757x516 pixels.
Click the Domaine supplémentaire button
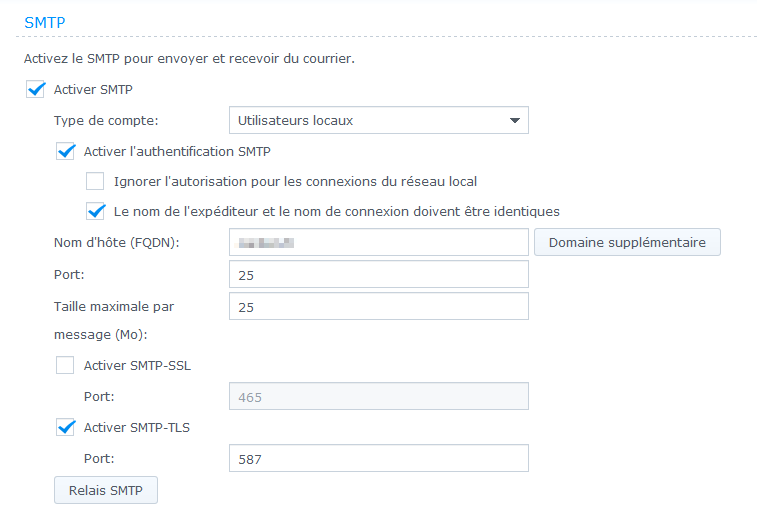(x=627, y=242)
